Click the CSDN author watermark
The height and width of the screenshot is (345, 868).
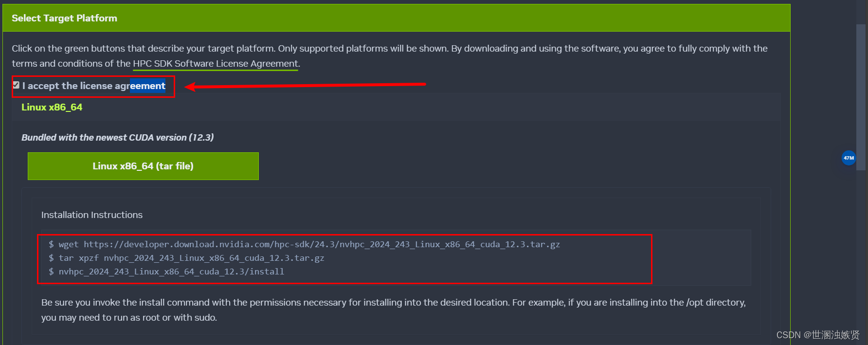click(818, 335)
